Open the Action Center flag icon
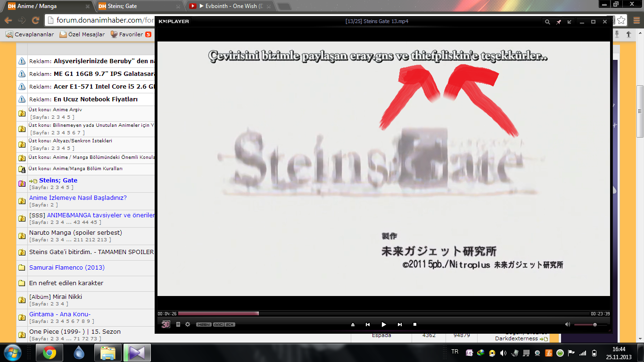The image size is (644, 362). 571,353
